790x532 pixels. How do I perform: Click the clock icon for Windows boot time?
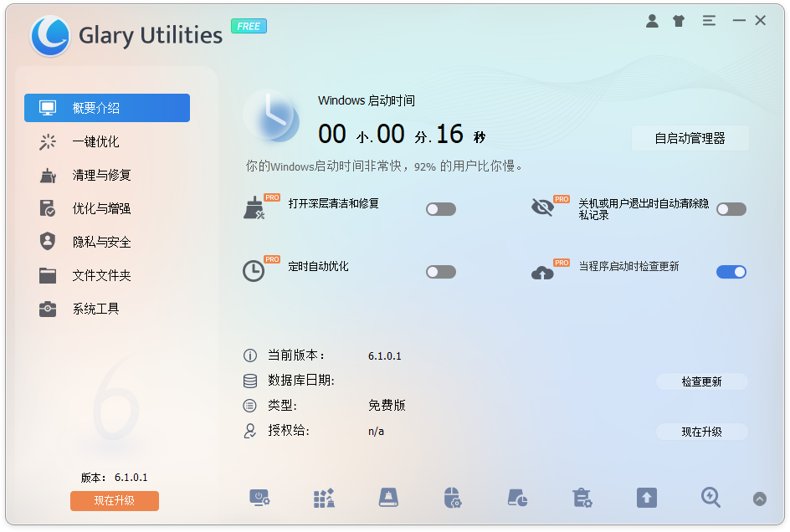click(272, 116)
